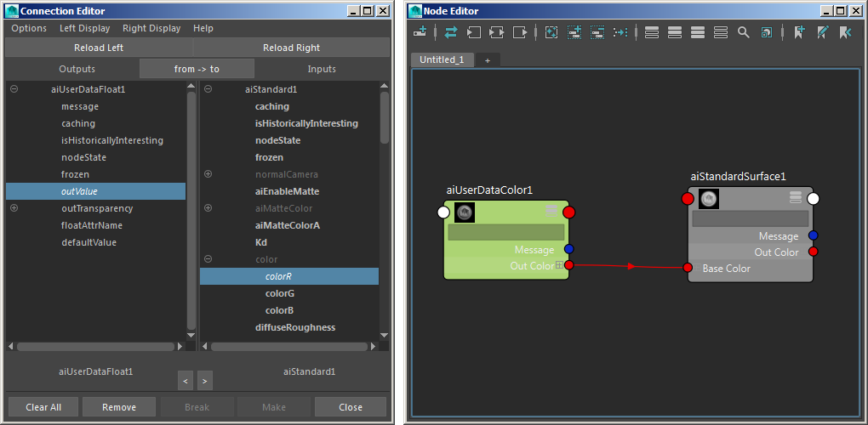Click the Clear All button
Screen dimensions: 868x425
tap(43, 407)
